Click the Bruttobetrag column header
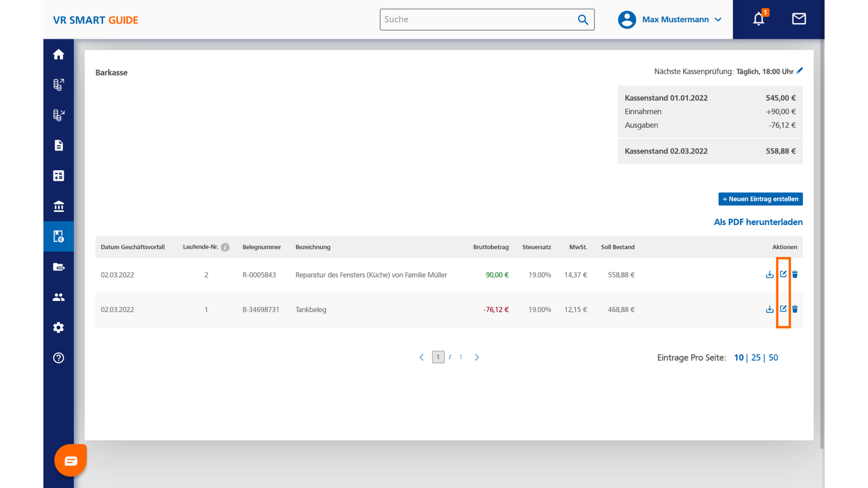This screenshot has height=488, width=868. click(x=491, y=247)
